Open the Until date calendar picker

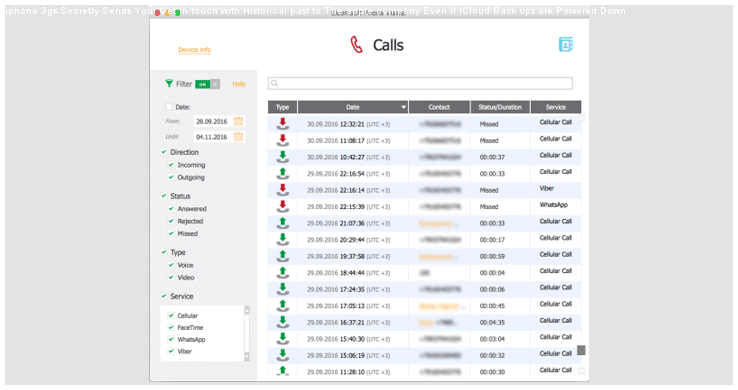tap(239, 137)
